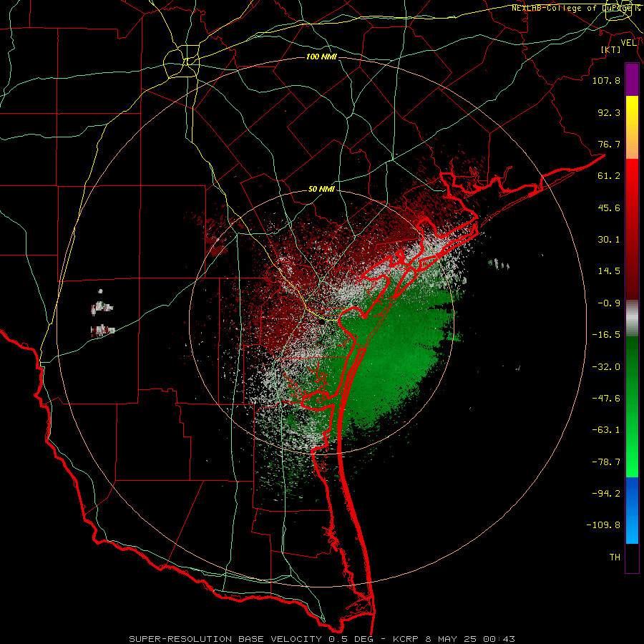Click the yellow highway loop around the city
The width and height of the screenshot is (644, 644).
tap(181, 63)
